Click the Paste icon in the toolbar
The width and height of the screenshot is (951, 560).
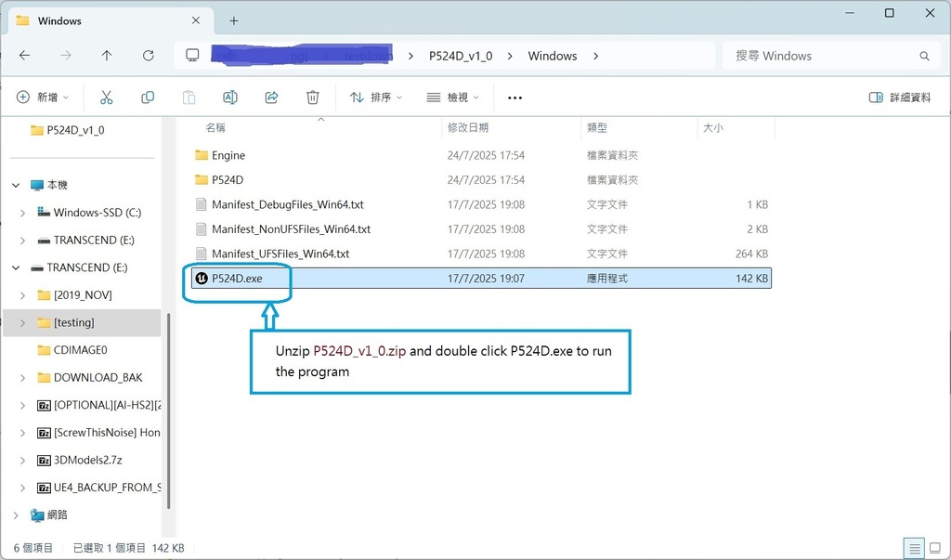(x=189, y=97)
